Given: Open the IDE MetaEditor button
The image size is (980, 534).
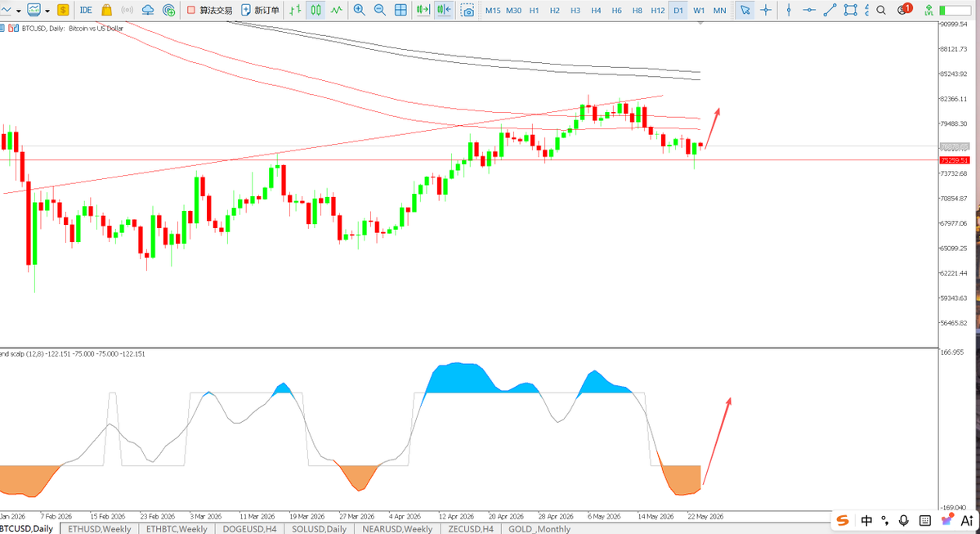Looking at the screenshot, I should point(86,10).
